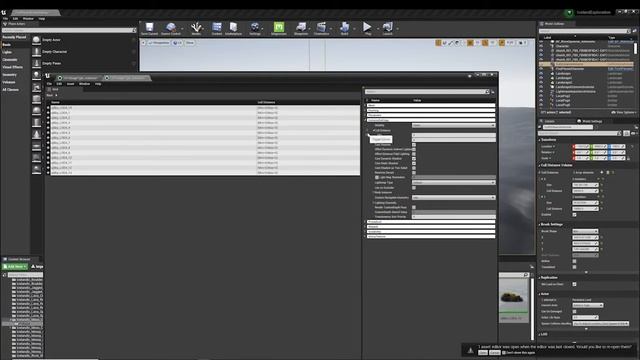Toggle Render CustomDepth Pass checkbox
Screen dimensions: 640x360
point(414,207)
